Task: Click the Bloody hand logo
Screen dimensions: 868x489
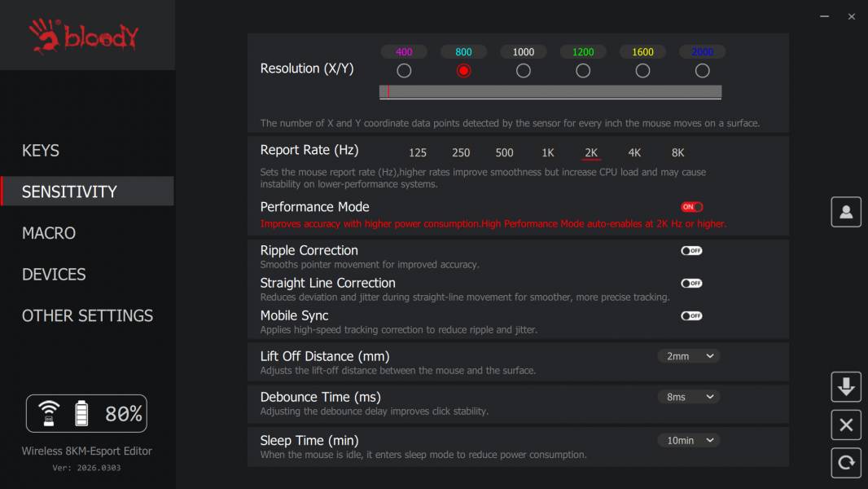Action: 44,35
